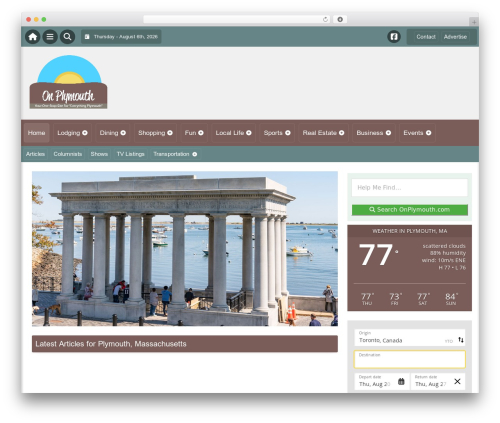The height and width of the screenshot is (423, 500).
Task: Click the search magnifier icon in top bar
Action: pos(67,37)
